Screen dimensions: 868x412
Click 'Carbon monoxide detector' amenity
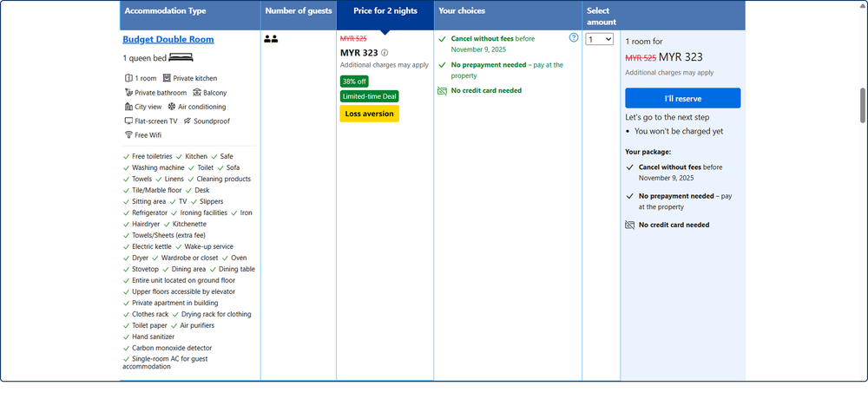(172, 349)
